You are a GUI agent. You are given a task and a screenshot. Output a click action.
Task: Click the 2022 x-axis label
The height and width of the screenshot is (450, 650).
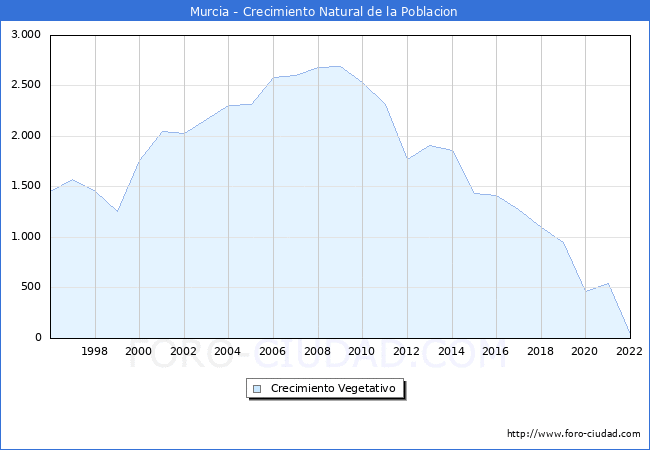[629, 351]
